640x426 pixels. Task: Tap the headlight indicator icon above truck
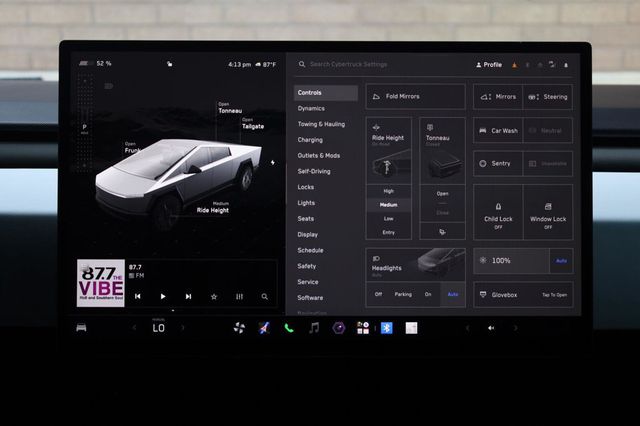click(109, 86)
